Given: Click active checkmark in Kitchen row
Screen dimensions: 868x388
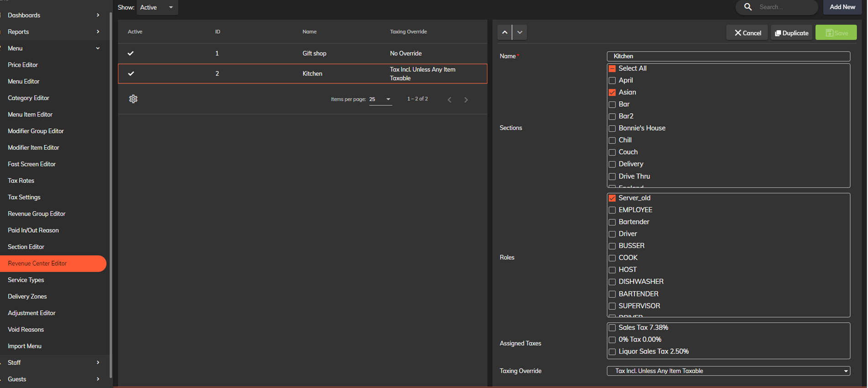Looking at the screenshot, I should (131, 73).
